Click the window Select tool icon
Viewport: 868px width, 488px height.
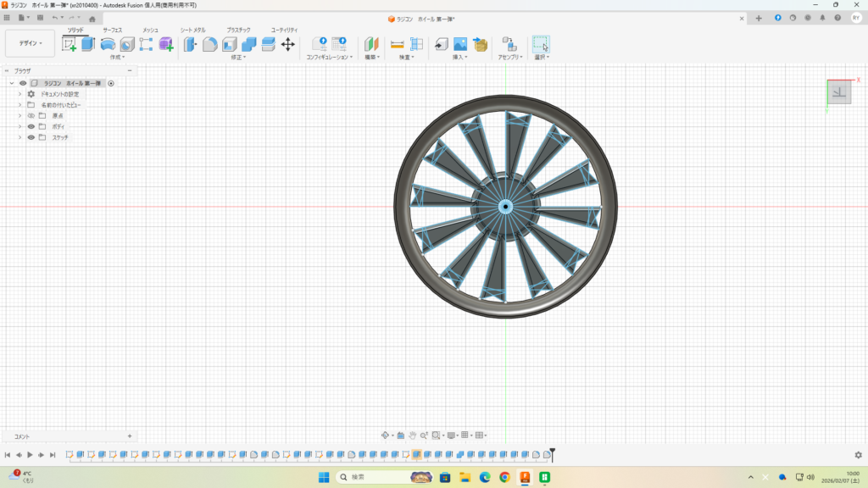pos(541,44)
